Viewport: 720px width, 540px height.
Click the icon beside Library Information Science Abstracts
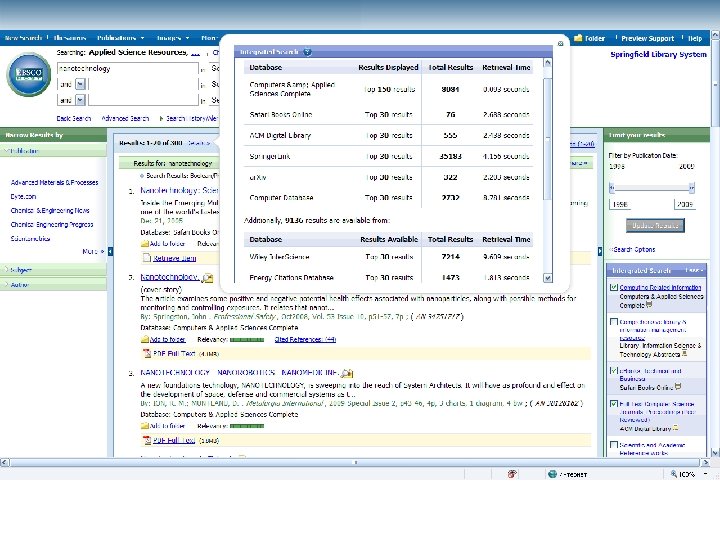[x=684, y=354]
